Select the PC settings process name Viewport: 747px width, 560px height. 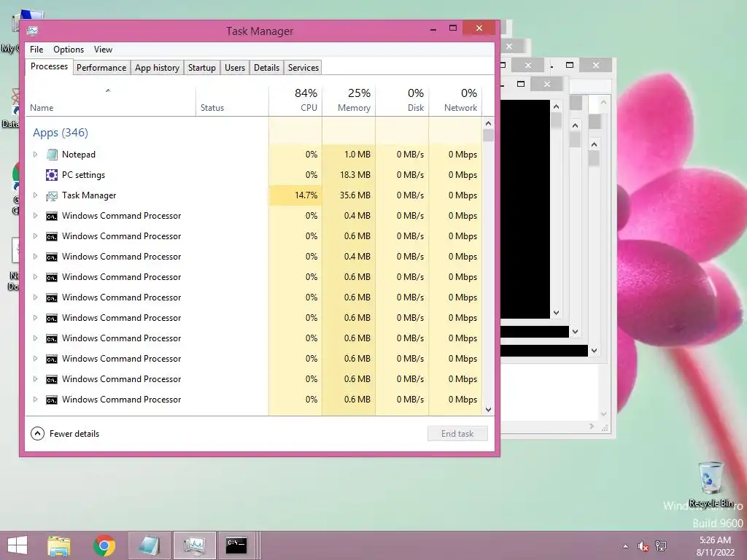pyautogui.click(x=83, y=175)
